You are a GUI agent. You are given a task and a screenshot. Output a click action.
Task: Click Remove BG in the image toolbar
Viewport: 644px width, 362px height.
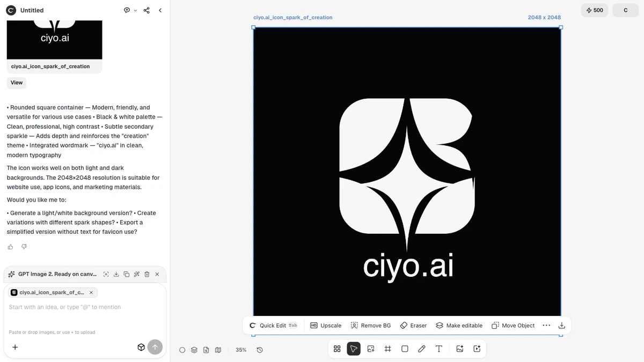click(371, 326)
